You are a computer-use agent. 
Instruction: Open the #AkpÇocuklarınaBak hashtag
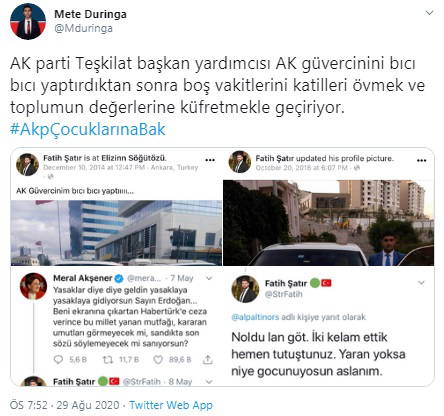tap(87, 129)
